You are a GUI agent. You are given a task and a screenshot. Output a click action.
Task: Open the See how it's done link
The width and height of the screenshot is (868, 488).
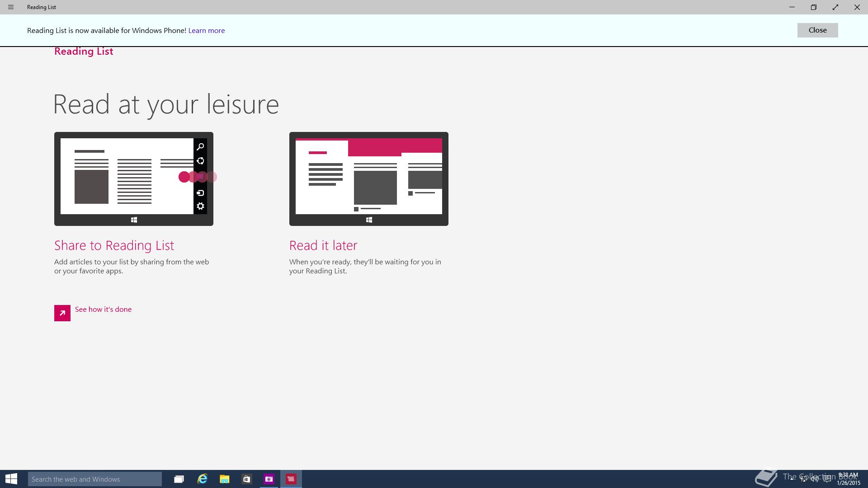pyautogui.click(x=103, y=310)
